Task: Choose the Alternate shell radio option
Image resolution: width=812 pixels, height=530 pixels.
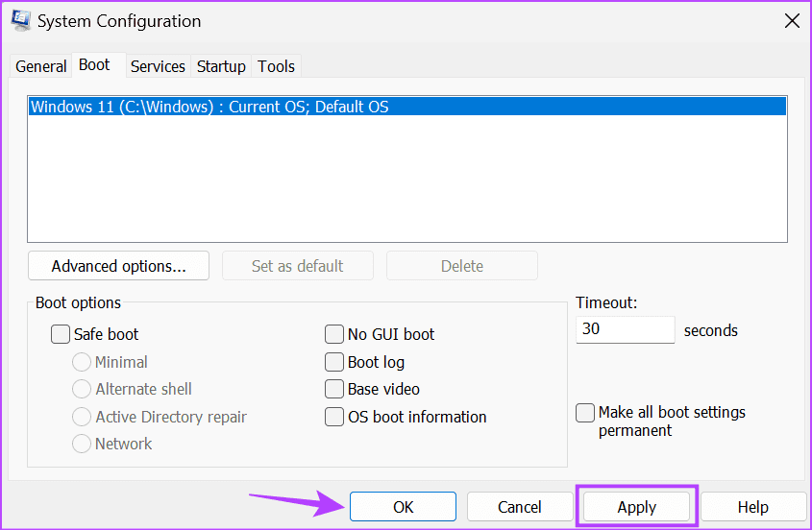Action: click(x=82, y=389)
